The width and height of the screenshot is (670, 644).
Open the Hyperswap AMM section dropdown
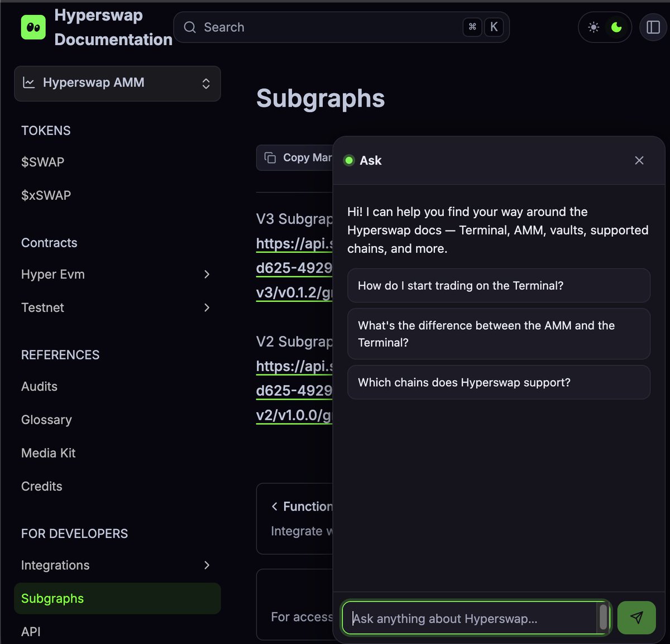click(x=117, y=84)
